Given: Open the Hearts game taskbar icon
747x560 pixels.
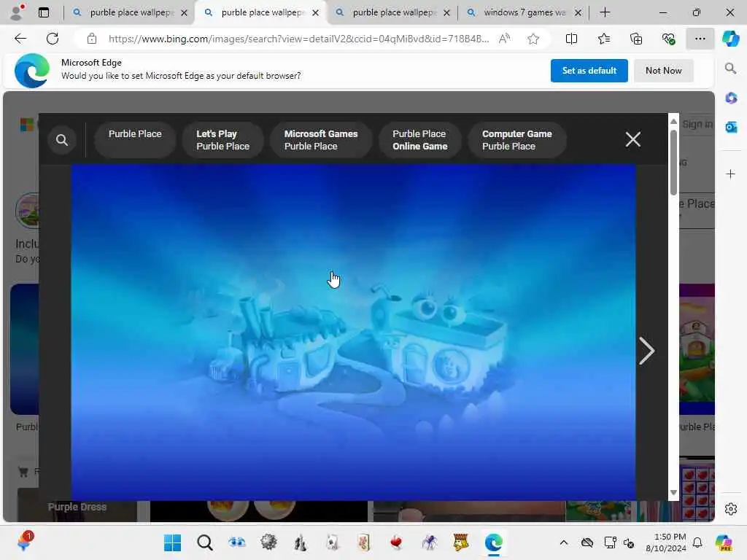Looking at the screenshot, I should pos(396,542).
